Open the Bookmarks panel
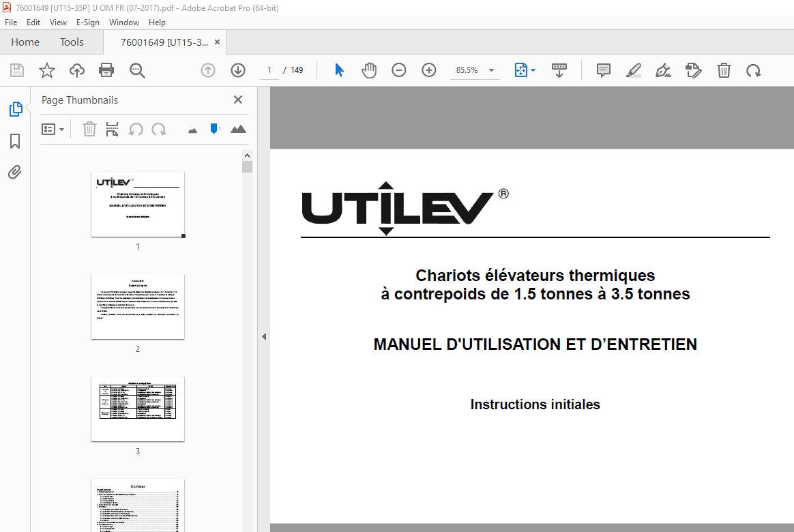Viewport: 794px width, 532px height. pyautogui.click(x=15, y=141)
